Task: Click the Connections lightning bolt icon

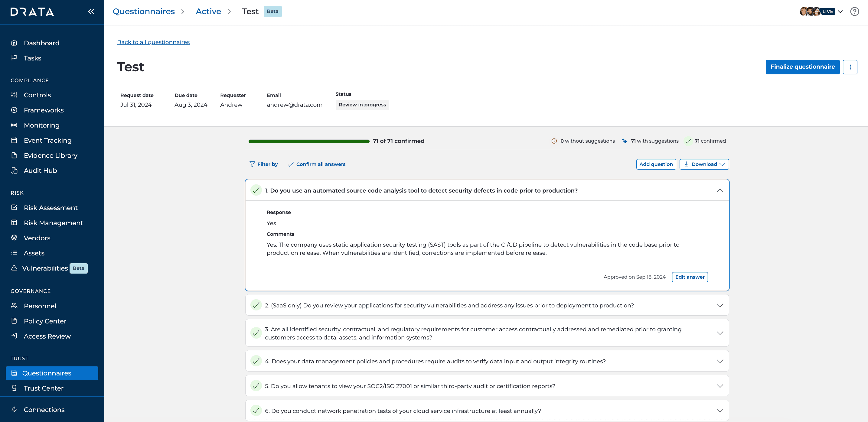Action: 14,410
